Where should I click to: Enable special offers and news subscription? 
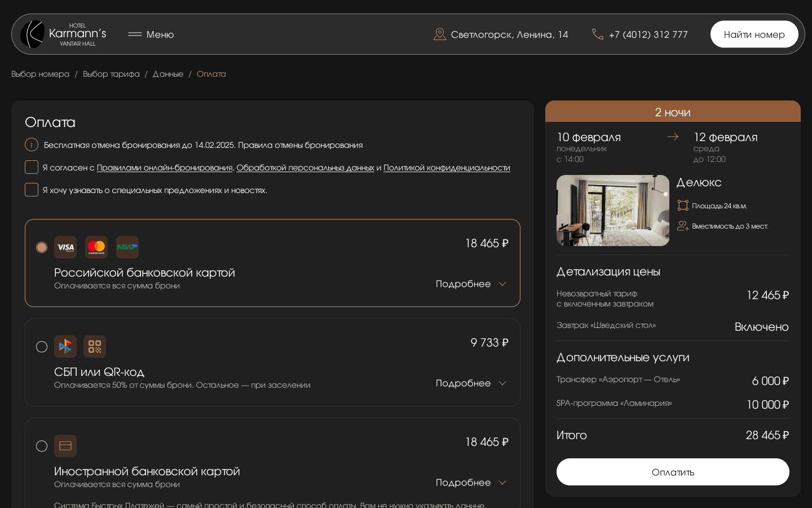click(32, 190)
